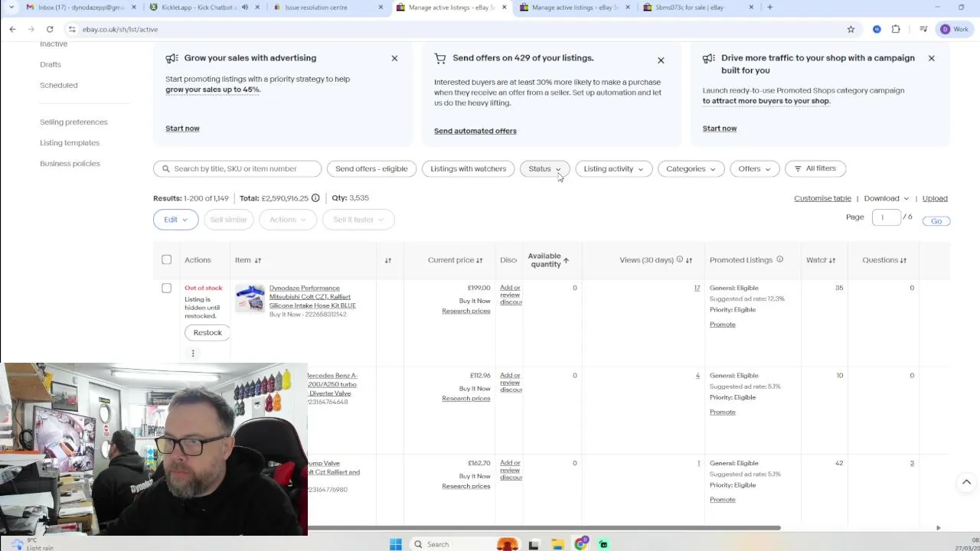Screen dimensions: 980x551
Task: Click Listings with watchers filter
Action: (x=468, y=168)
